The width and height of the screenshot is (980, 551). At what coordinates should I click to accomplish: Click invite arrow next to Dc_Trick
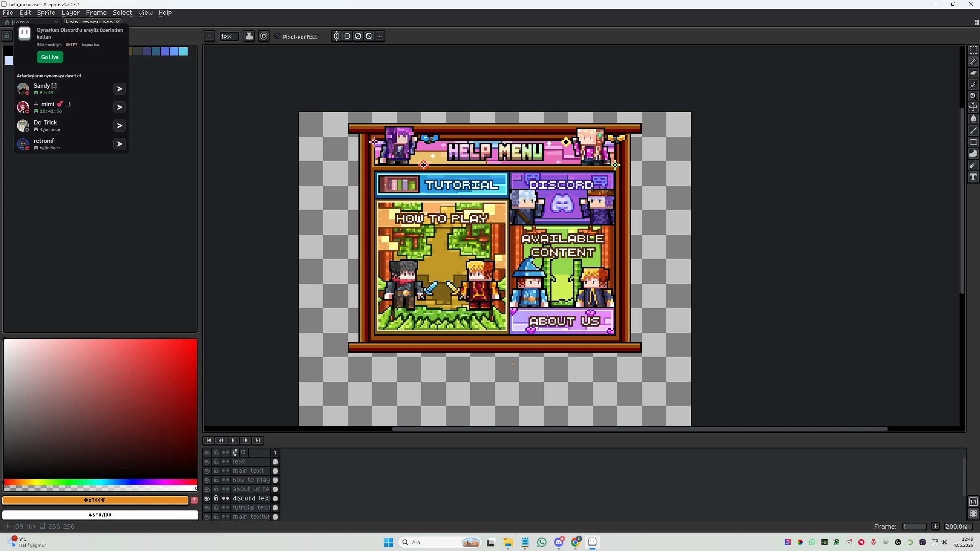[119, 126]
